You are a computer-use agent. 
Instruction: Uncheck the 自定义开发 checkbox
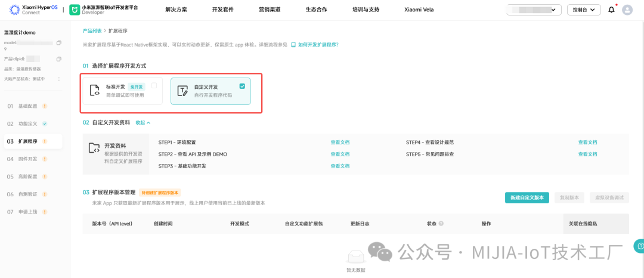(242, 86)
